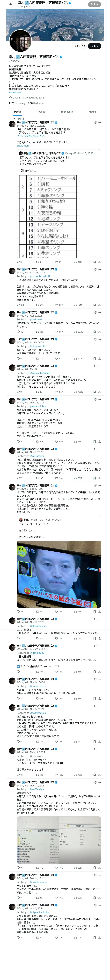View analytics of the post with 1.7M views
The height and width of the screenshot is (980, 110).
pos(78,305)
